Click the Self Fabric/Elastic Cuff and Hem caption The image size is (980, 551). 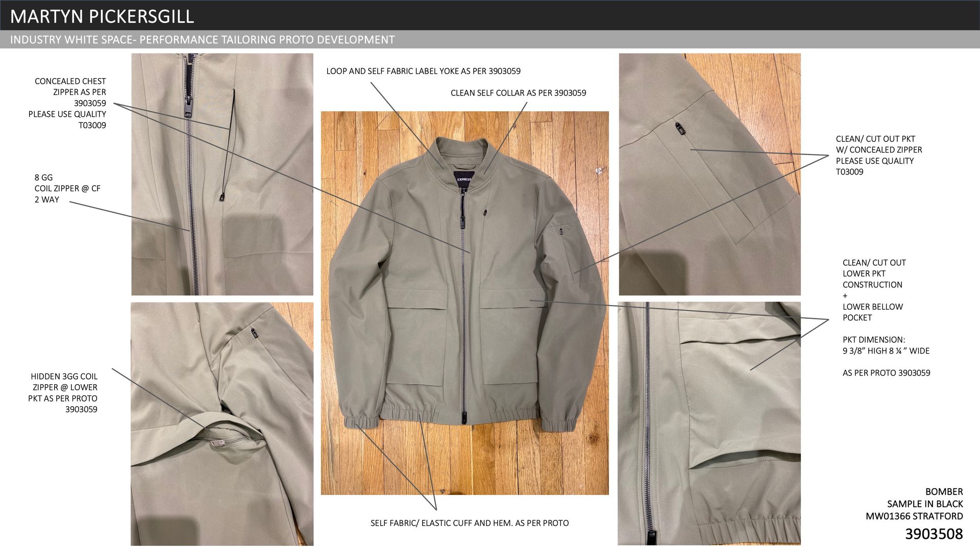point(469,523)
